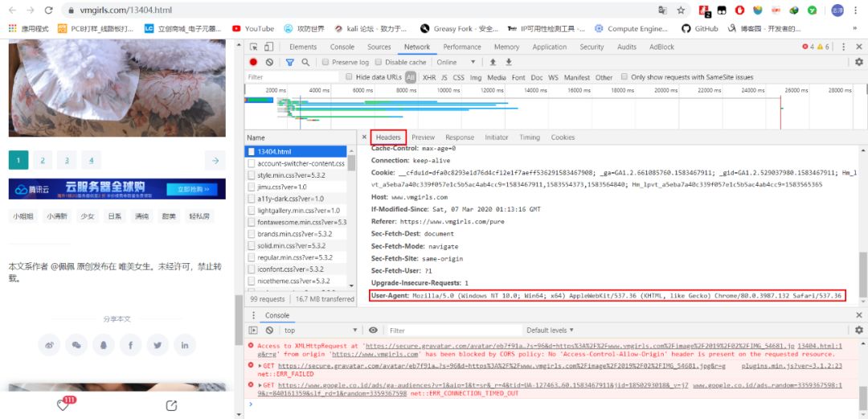Enable the Preserve log checkbox

pos(325,62)
